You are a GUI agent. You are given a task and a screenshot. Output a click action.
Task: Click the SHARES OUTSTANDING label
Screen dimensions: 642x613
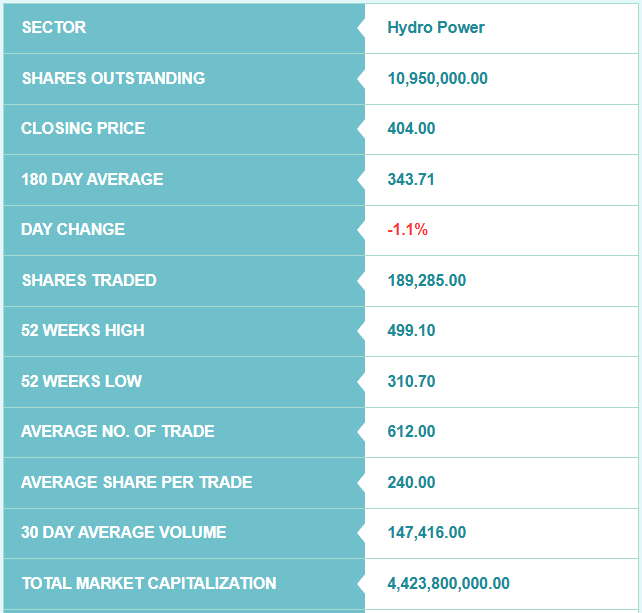coord(113,78)
